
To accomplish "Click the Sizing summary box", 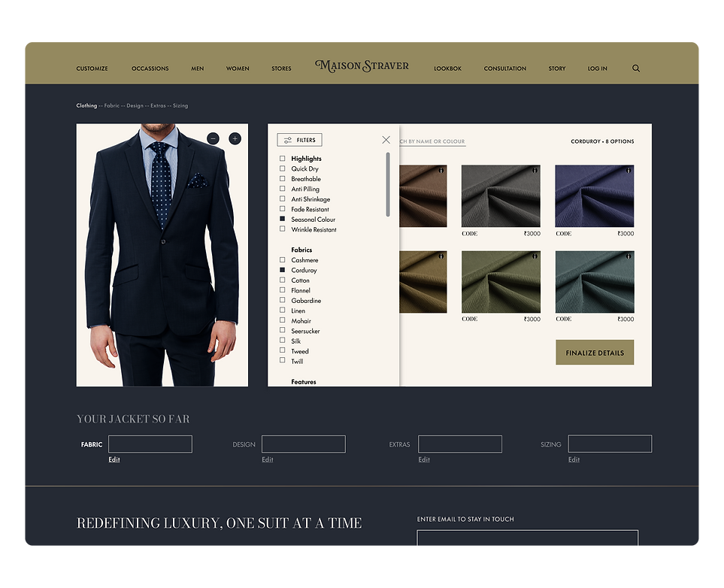I will click(610, 444).
